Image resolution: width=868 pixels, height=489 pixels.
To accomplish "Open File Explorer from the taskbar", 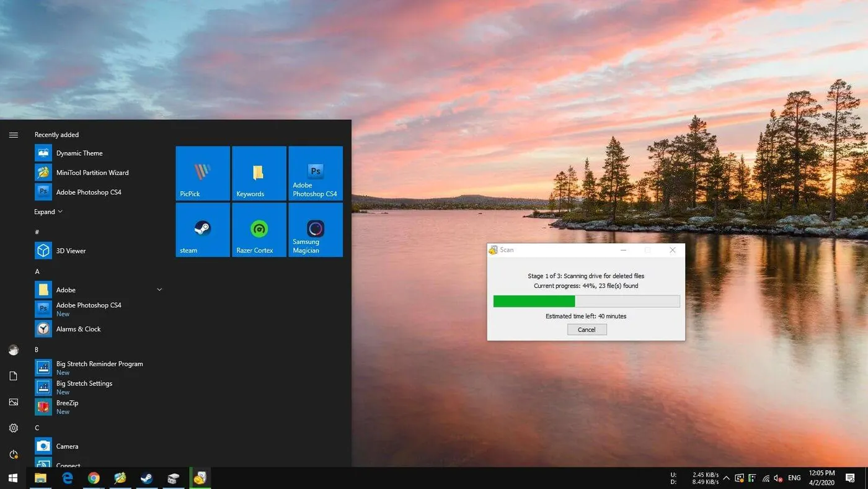I will click(40, 478).
